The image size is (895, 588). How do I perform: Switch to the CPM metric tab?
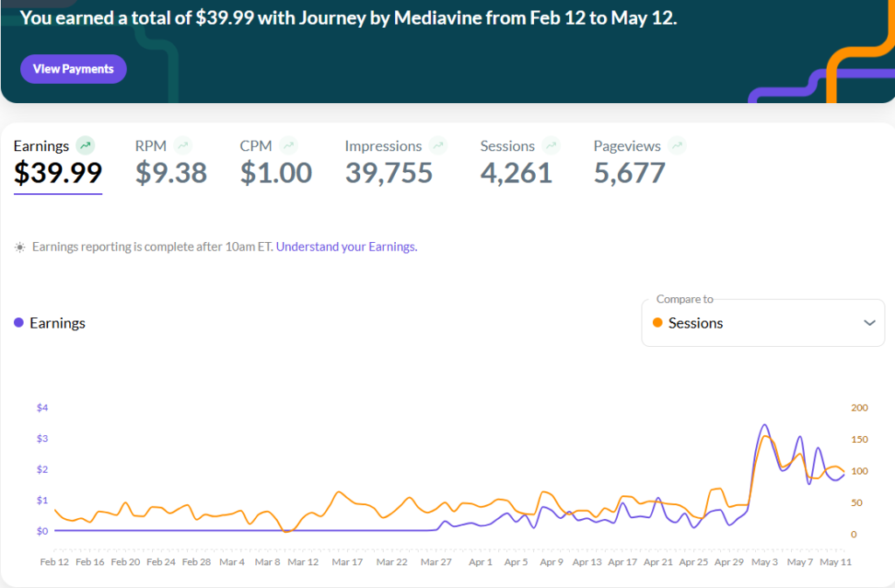click(275, 163)
